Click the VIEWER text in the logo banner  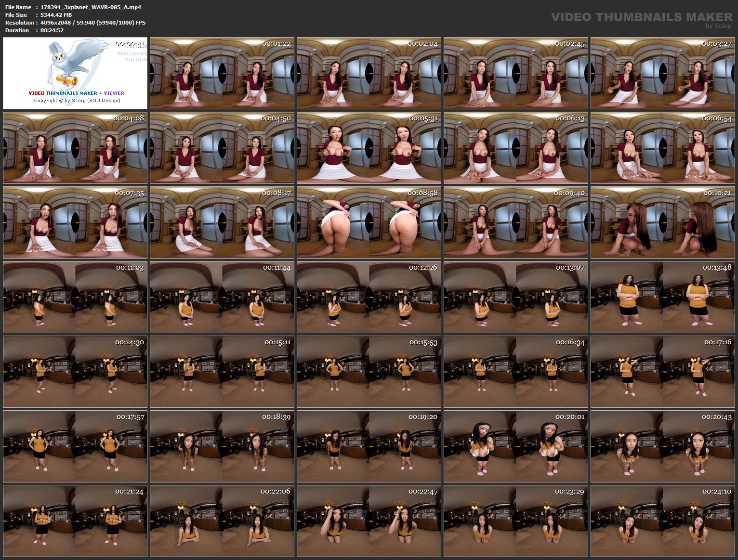pos(114,93)
